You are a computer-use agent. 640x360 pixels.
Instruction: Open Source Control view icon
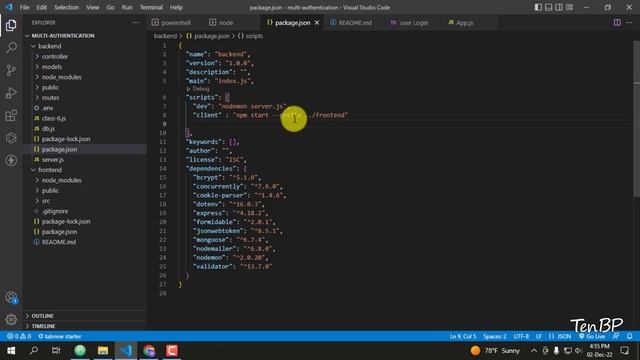click(x=11, y=70)
